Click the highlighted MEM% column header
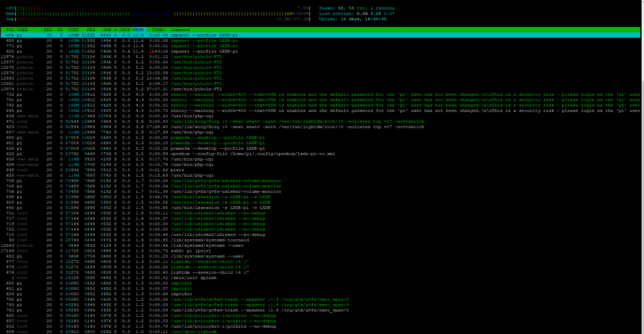 point(138,30)
